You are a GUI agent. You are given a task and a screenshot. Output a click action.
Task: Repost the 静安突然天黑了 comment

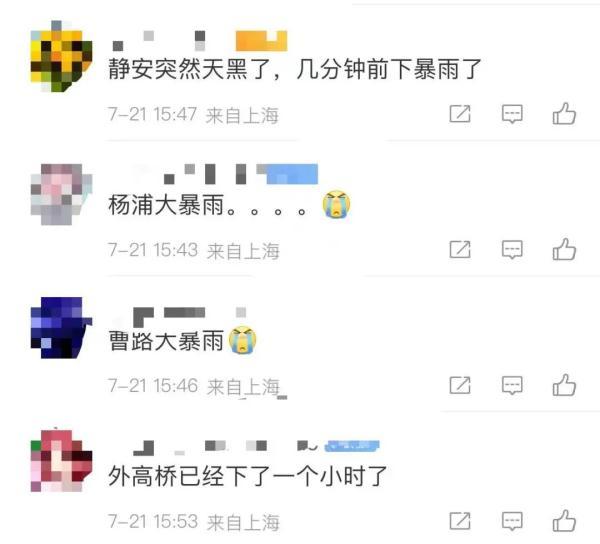click(x=460, y=114)
